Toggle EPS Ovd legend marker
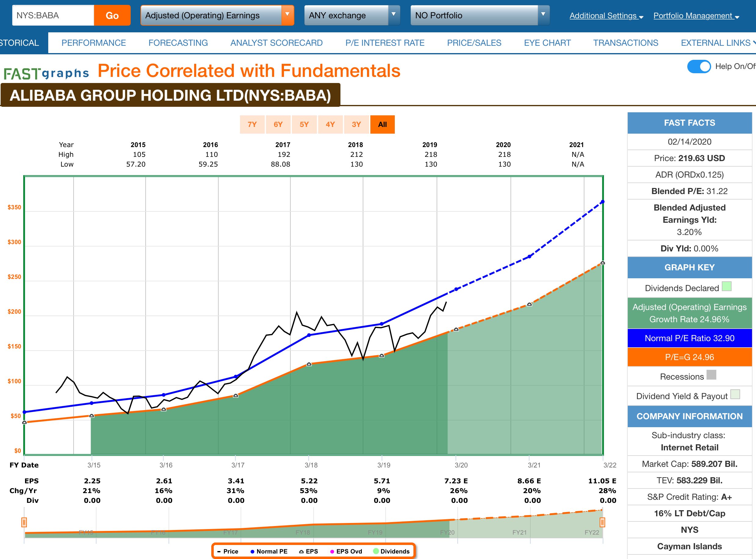 332,551
